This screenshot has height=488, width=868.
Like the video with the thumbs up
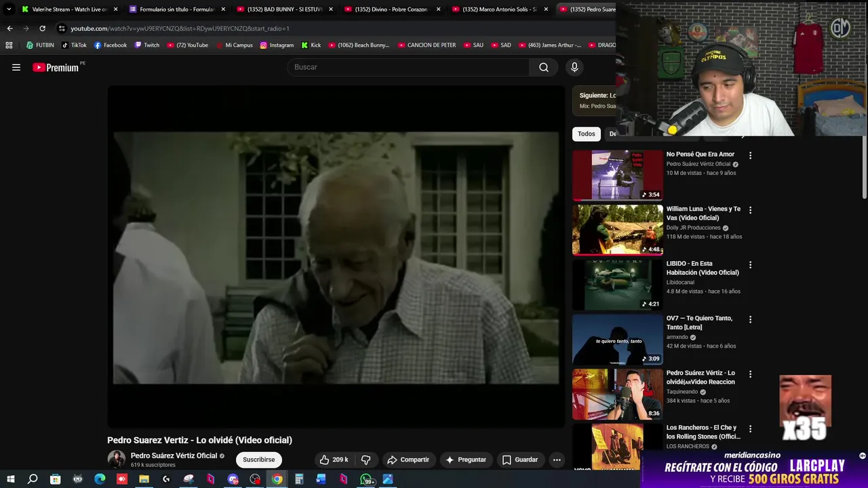click(334, 460)
